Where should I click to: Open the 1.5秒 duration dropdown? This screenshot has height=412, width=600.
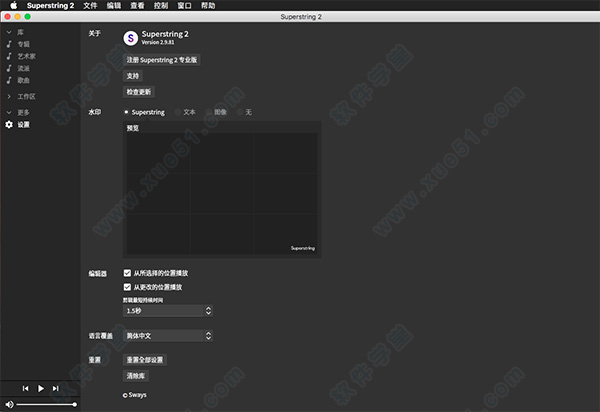[x=168, y=311]
